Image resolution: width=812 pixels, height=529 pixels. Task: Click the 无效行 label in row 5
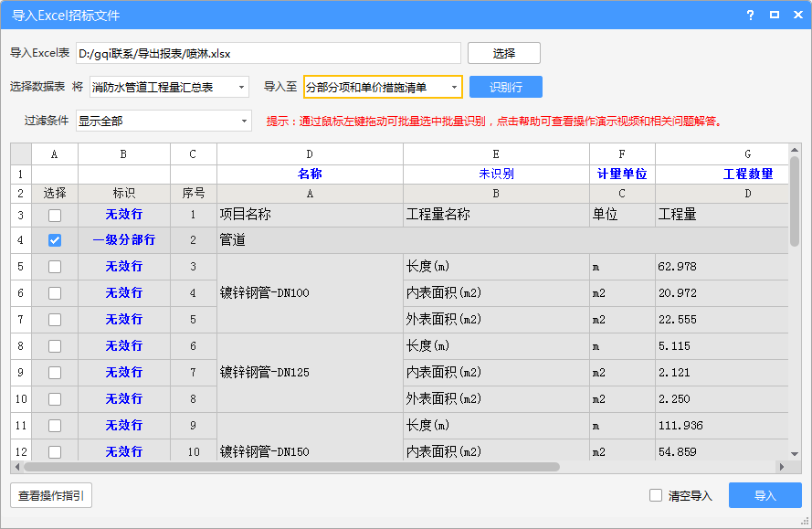tap(124, 266)
